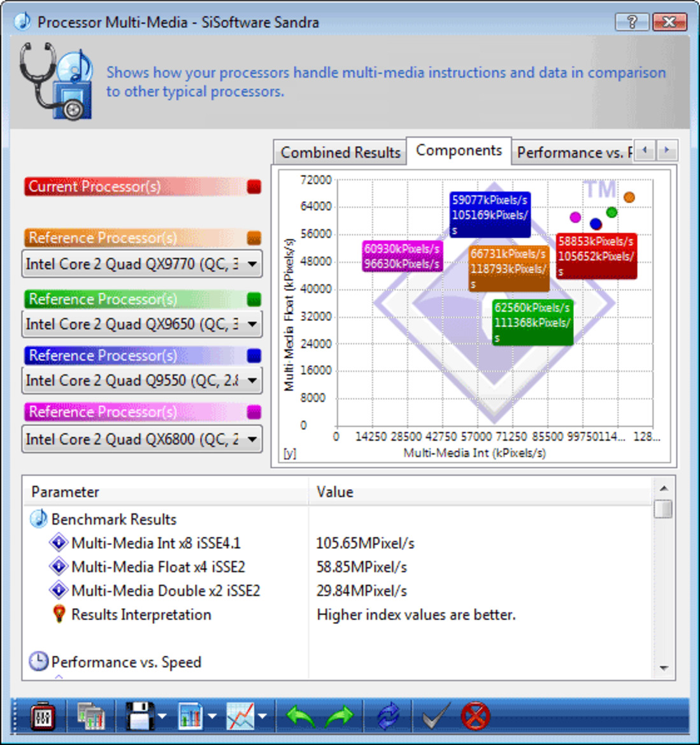Select 'Higher index values are better.' text

[x=416, y=614]
